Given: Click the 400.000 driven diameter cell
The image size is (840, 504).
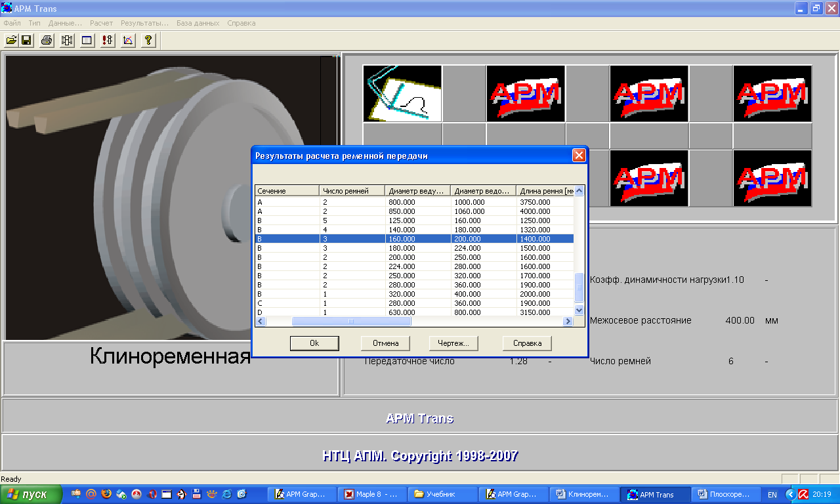Looking at the screenshot, I should [x=484, y=294].
